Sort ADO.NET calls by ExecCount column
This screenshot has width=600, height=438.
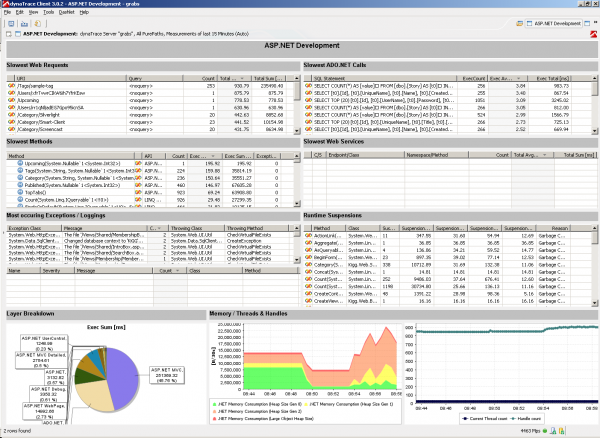(x=473, y=78)
